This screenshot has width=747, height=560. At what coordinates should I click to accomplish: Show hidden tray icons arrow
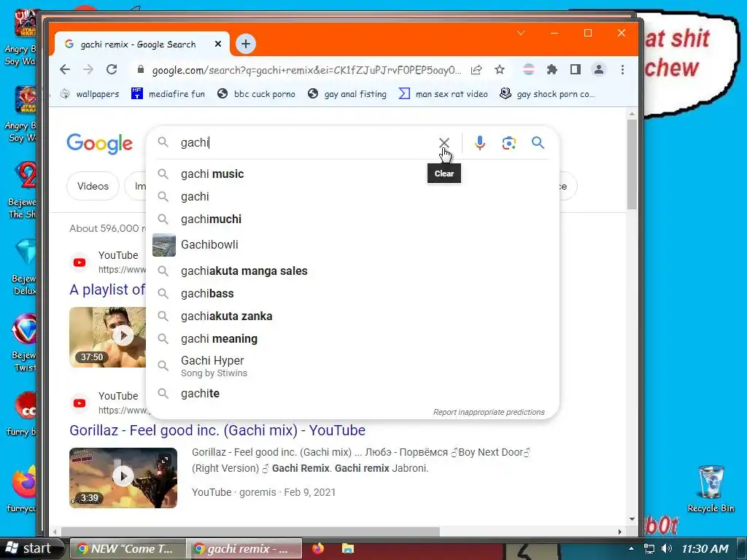pos(631,548)
